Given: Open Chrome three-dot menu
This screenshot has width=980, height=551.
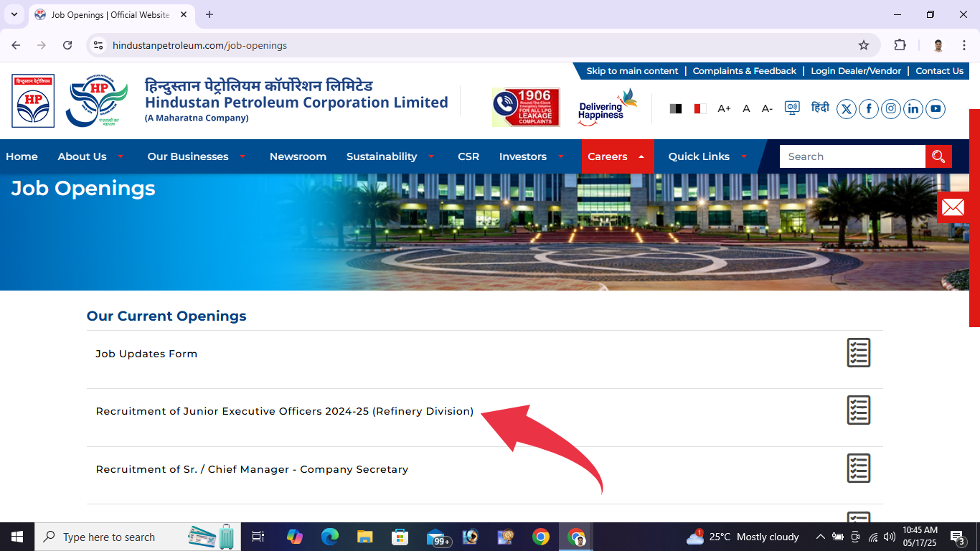Looking at the screenshot, I should point(963,45).
